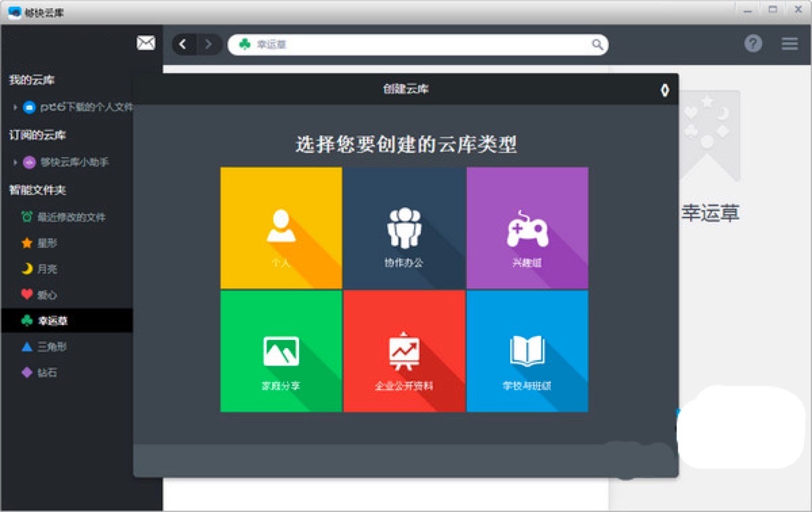Click the search magnifier icon

(597, 45)
